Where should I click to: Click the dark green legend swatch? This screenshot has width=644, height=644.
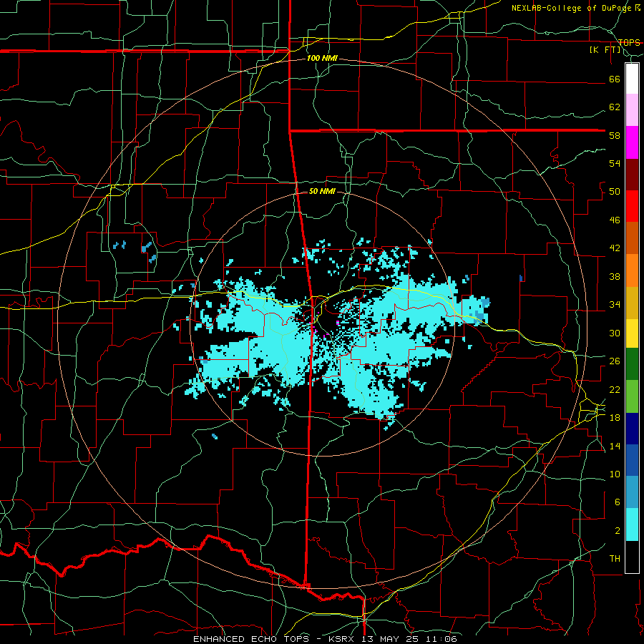point(632,364)
